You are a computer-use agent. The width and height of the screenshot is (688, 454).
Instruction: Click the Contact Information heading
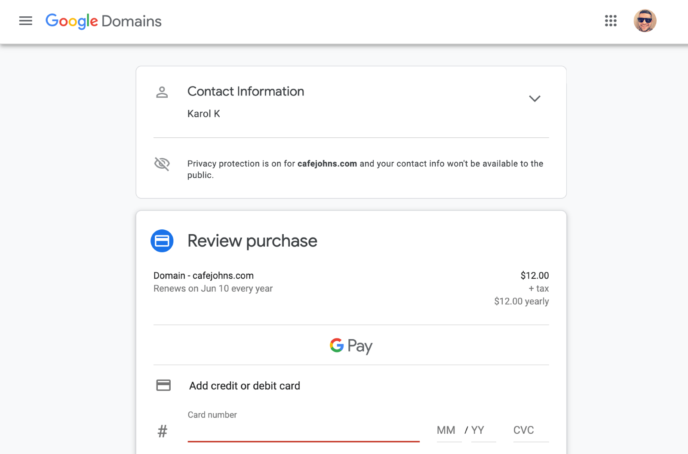246,91
